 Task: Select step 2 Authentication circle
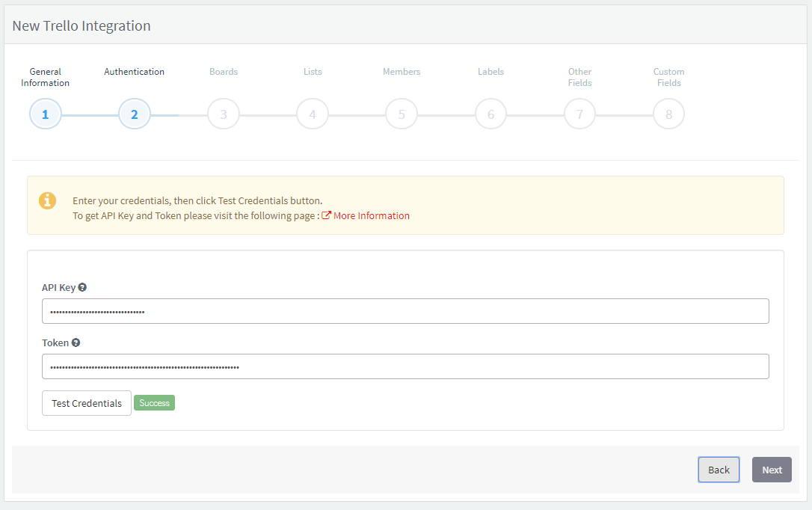coord(135,114)
